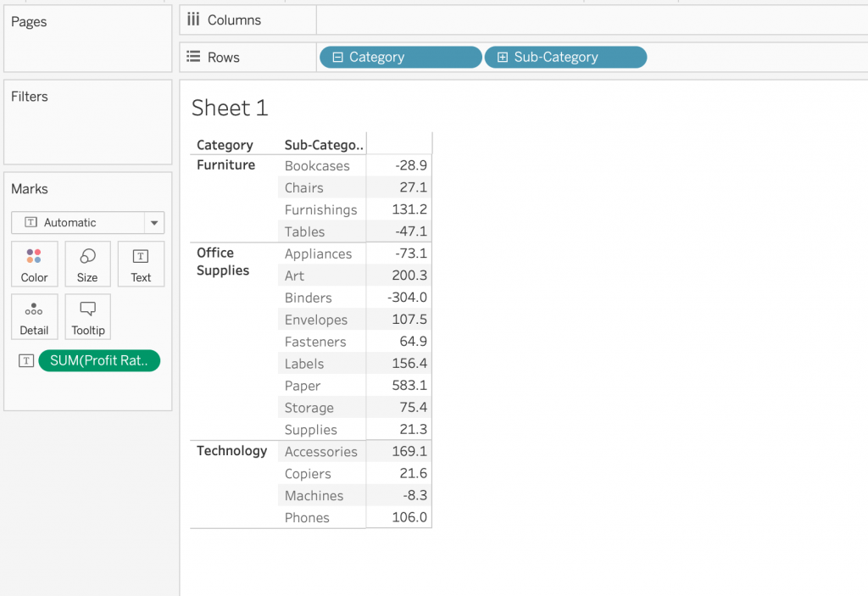The width and height of the screenshot is (868, 596).
Task: Click the Category column header
Action: tap(225, 145)
